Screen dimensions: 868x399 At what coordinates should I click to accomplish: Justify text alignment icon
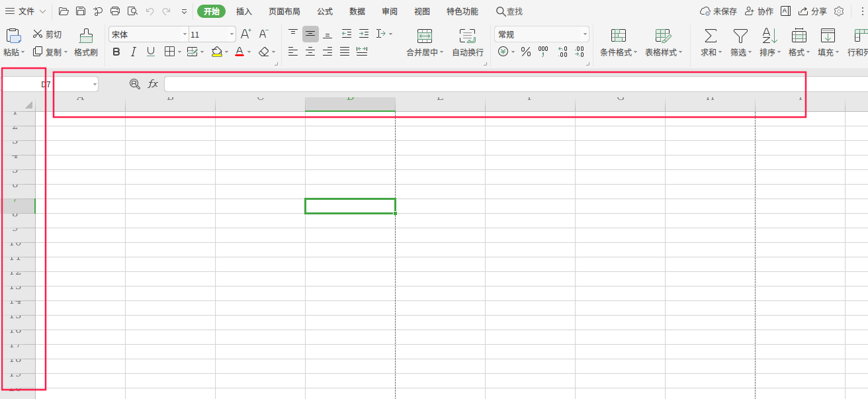coord(345,52)
